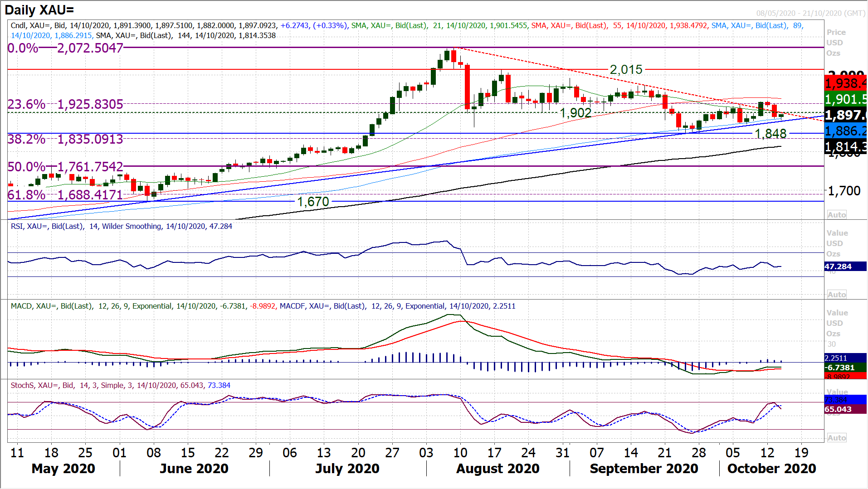Click the August 2020 month label
The height and width of the screenshot is (489, 868).
click(498, 469)
